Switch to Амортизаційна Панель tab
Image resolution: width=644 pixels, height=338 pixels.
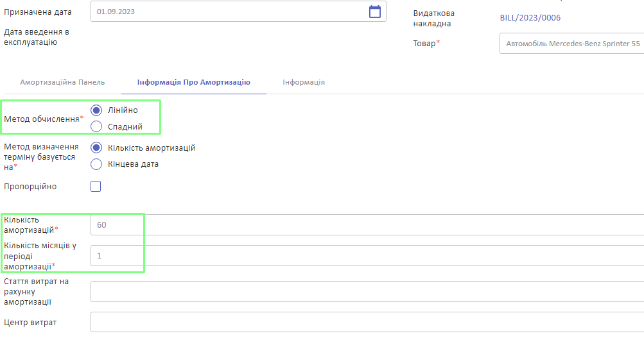coord(62,82)
